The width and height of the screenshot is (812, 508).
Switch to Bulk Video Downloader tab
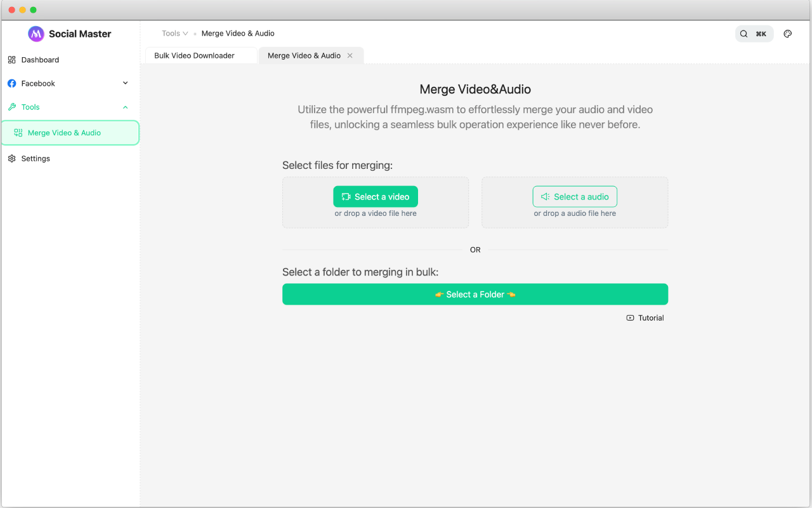201,55
